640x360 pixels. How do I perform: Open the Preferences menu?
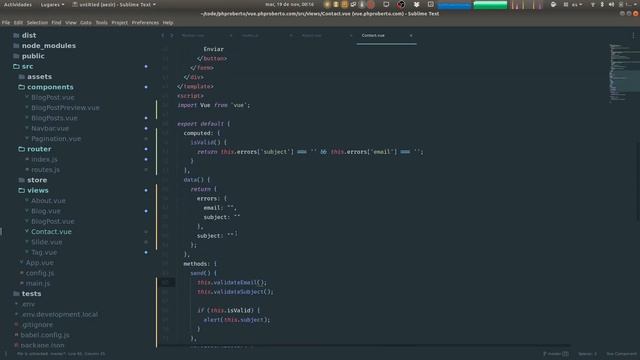(x=145, y=23)
